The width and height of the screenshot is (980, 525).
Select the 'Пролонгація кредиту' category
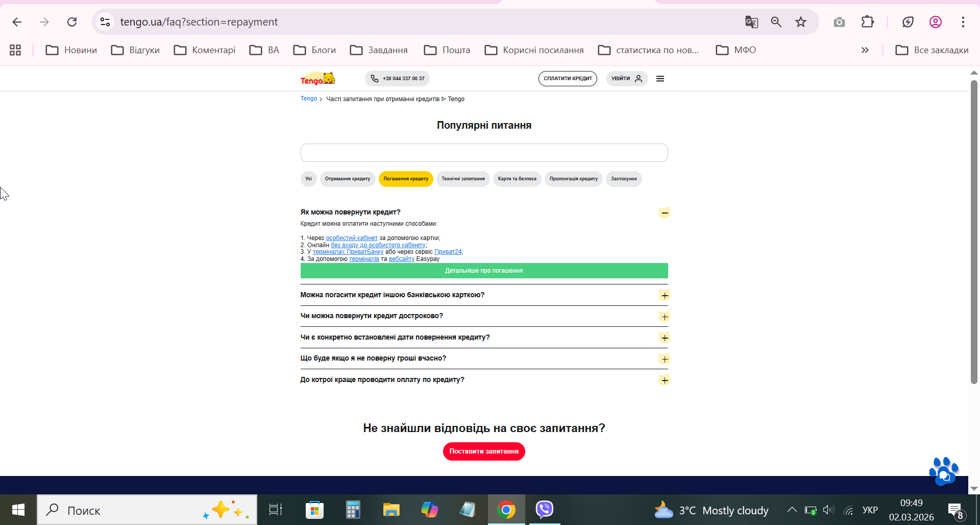tap(574, 179)
